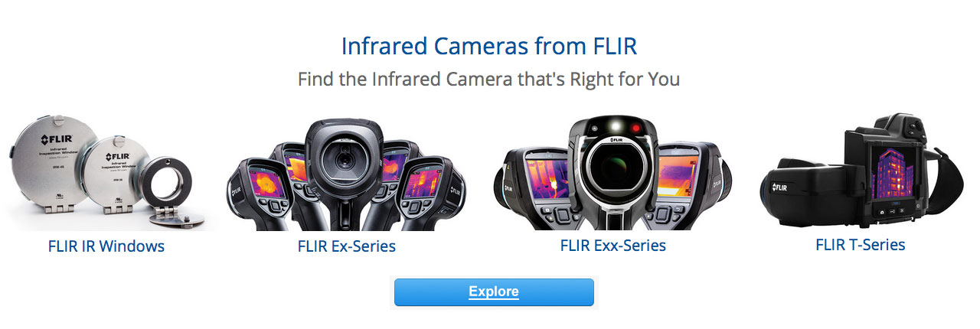Viewport: 980px width, 329px height.
Task: Follow the FLIR Exx-Series link
Action: pyautogui.click(x=613, y=246)
